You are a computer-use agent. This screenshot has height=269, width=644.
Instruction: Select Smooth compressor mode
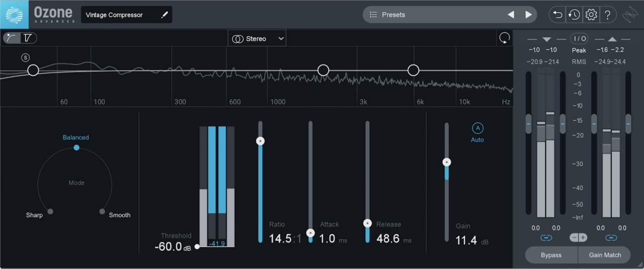(102, 211)
